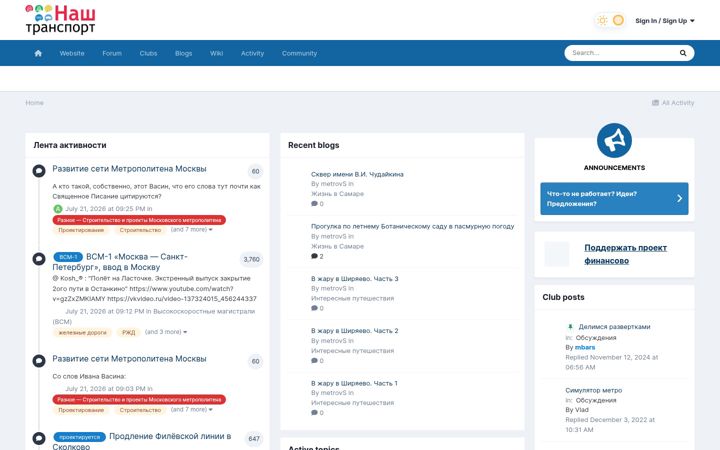
Task: Click bubble icon beside first Развитие сети topic
Action: (39, 171)
